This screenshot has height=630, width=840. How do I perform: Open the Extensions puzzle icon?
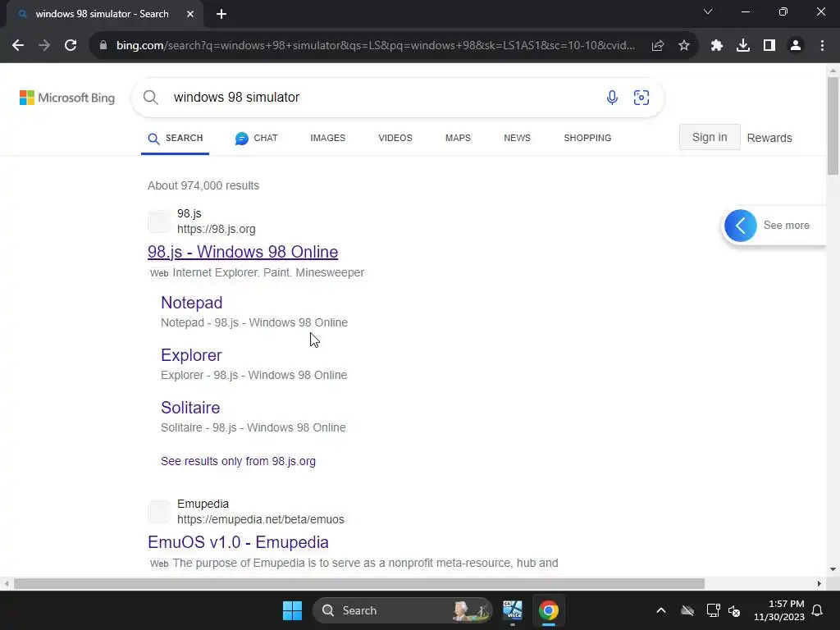click(x=717, y=46)
